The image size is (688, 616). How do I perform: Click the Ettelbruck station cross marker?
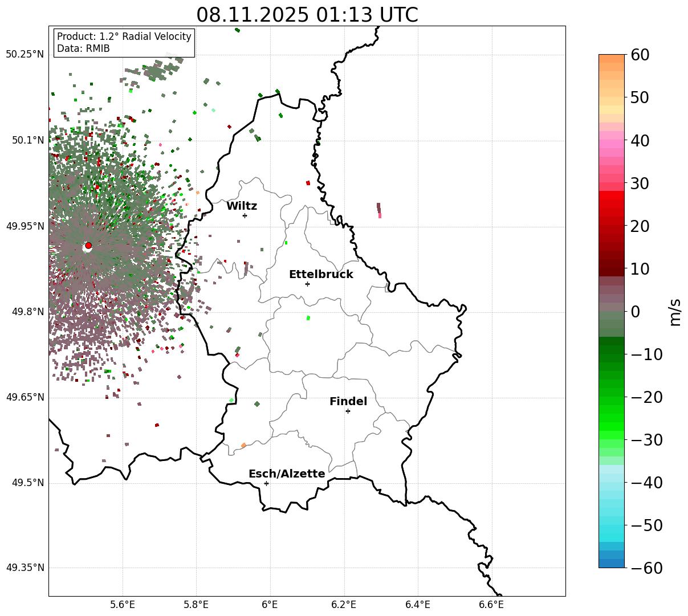[x=307, y=284]
